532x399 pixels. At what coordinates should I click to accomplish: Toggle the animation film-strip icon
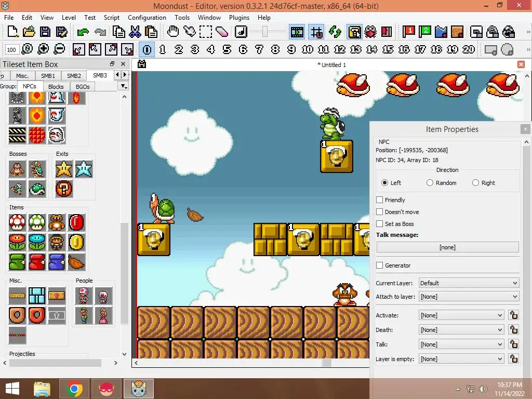click(x=297, y=32)
